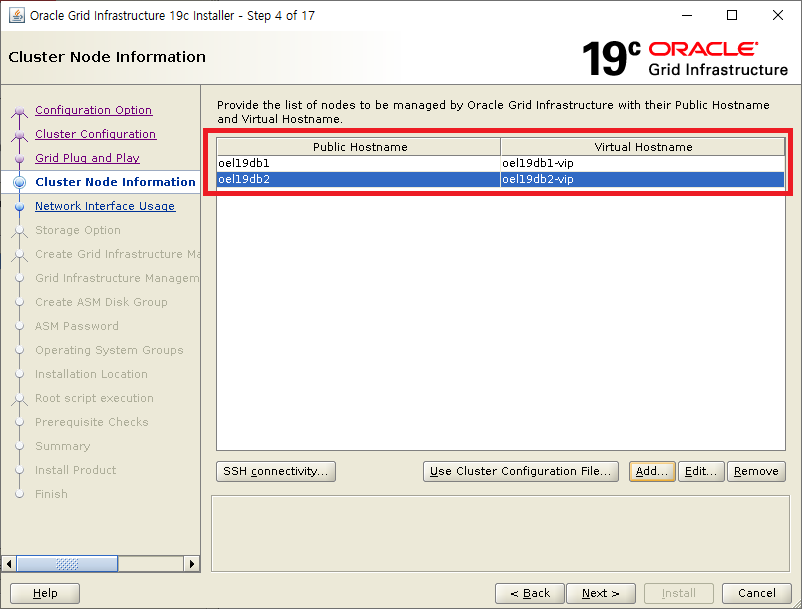This screenshot has width=802, height=609.
Task: Select the Cluster Node Information step
Action: (115, 182)
